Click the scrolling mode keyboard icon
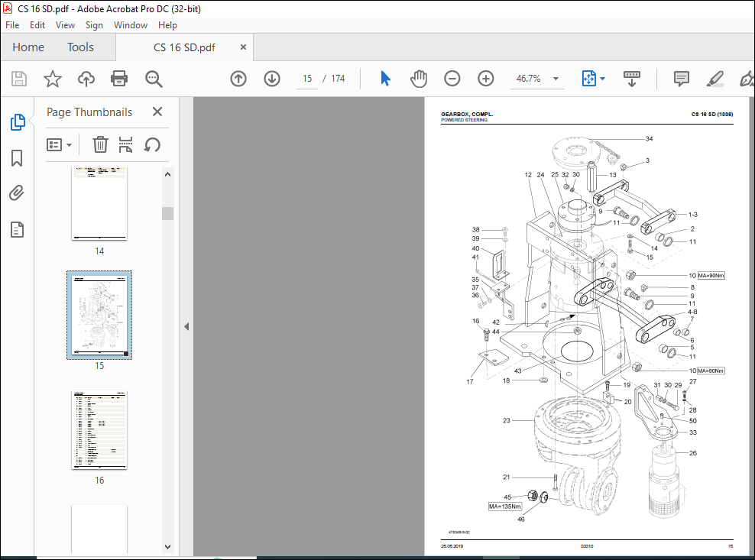755x560 pixels. [632, 79]
